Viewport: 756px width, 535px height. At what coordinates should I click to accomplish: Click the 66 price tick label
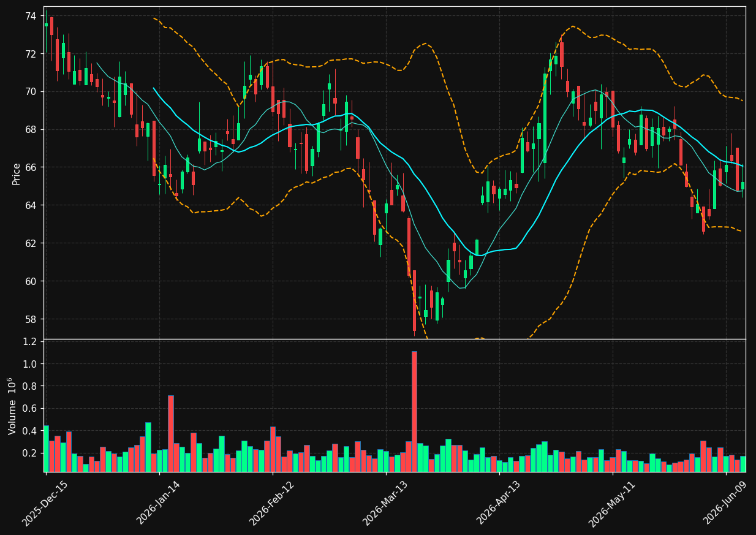(x=31, y=167)
